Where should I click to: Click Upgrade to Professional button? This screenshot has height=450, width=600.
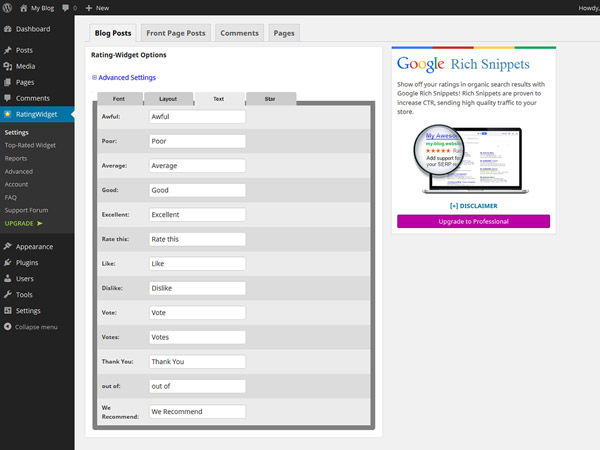click(473, 221)
